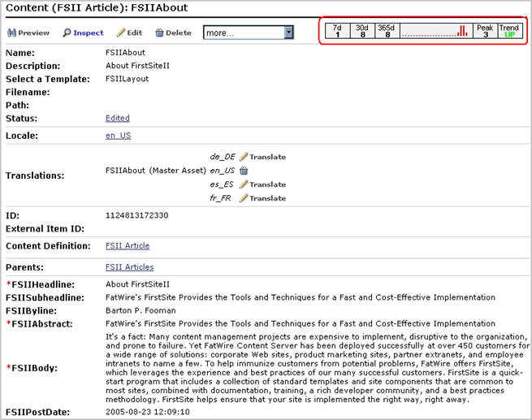Click the FSIIAbstract value text
The image size is (532, 420).
coord(301,323)
